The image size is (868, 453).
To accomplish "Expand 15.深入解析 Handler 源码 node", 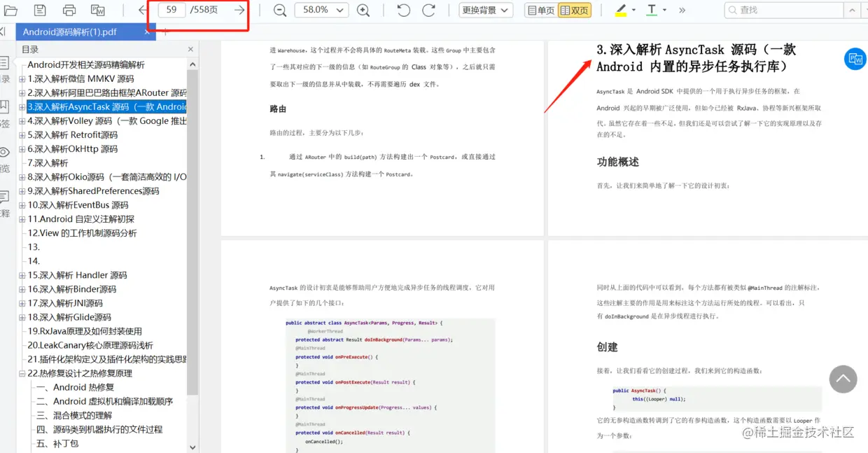I will [x=22, y=275].
